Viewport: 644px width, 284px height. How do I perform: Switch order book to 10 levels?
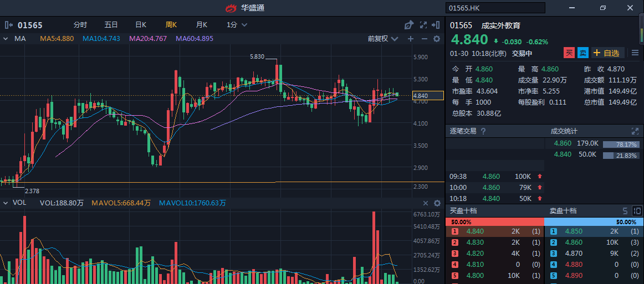coord(637,211)
